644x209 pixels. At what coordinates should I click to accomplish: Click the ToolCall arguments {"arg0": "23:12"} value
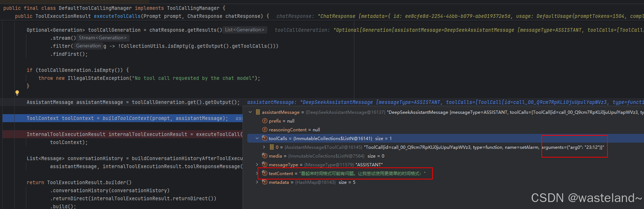[x=573, y=147]
